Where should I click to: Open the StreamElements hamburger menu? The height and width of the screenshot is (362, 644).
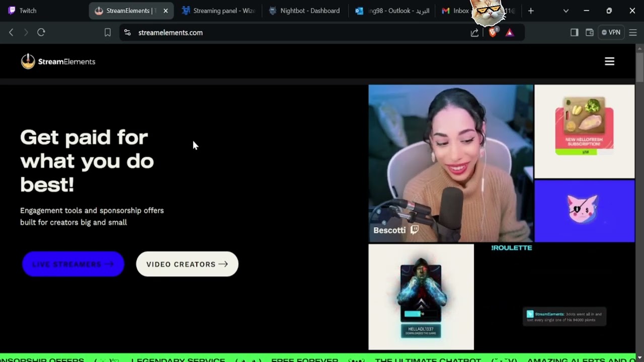609,61
